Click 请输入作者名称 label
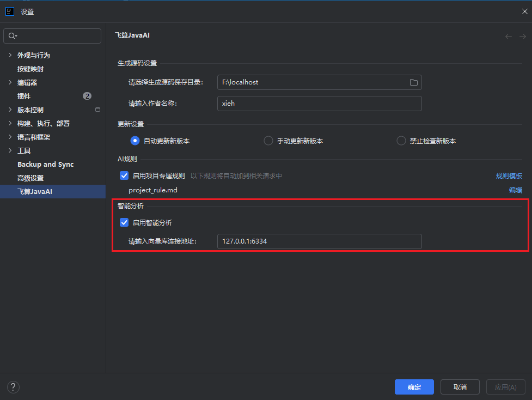Screen dimensions: 532x400 click(152, 103)
